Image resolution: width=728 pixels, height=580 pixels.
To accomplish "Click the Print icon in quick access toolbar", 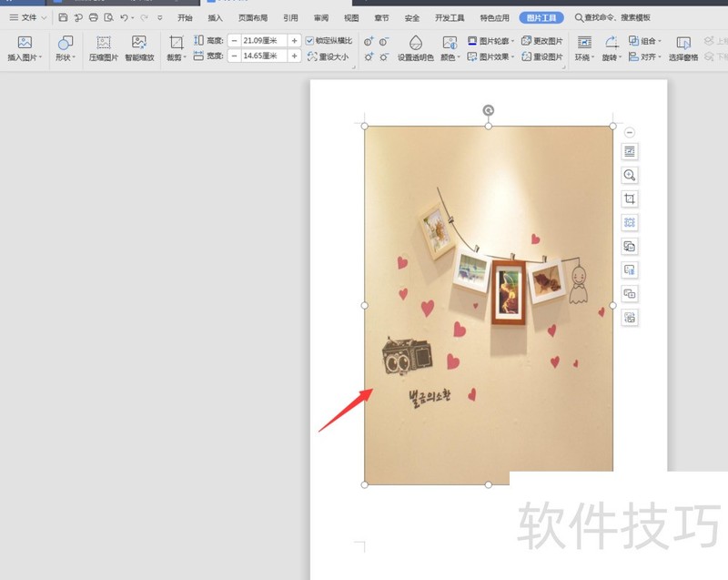I will point(94,17).
